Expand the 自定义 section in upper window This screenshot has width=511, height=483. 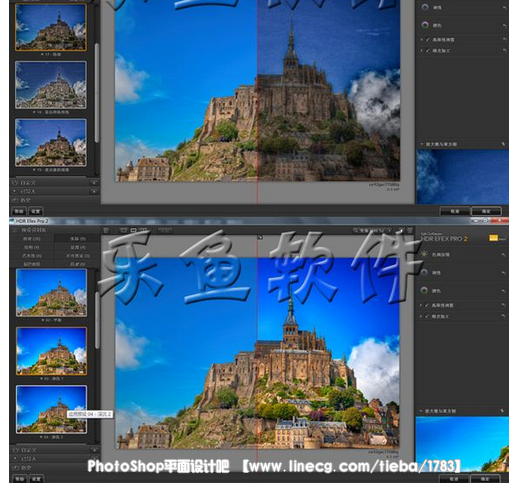pos(28,183)
